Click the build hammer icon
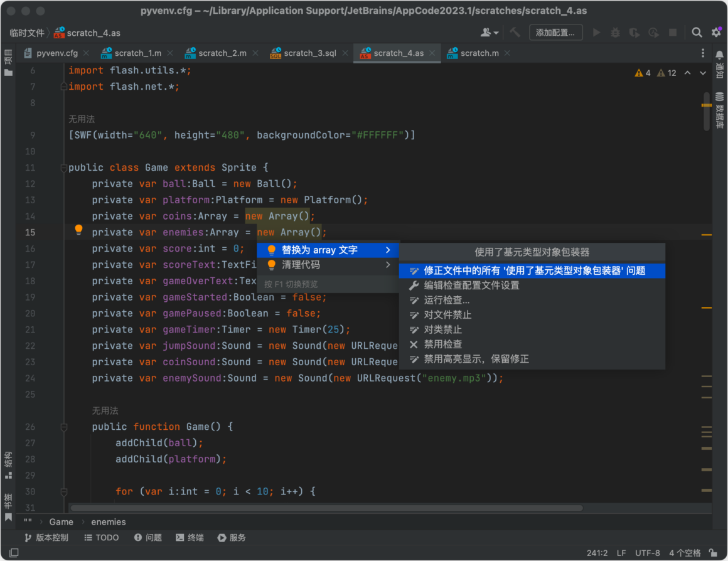This screenshot has height=561, width=728. (x=515, y=33)
